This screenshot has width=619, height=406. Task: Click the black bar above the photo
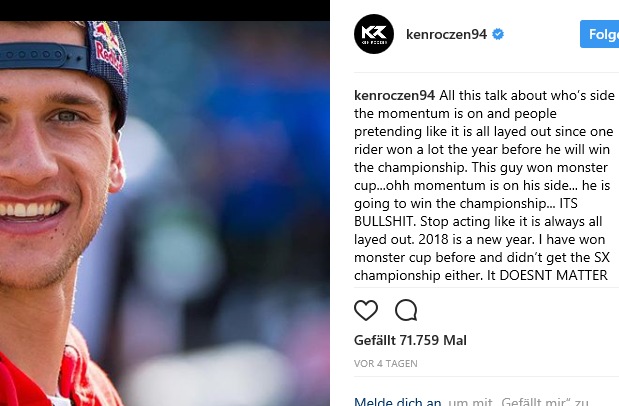point(165,10)
